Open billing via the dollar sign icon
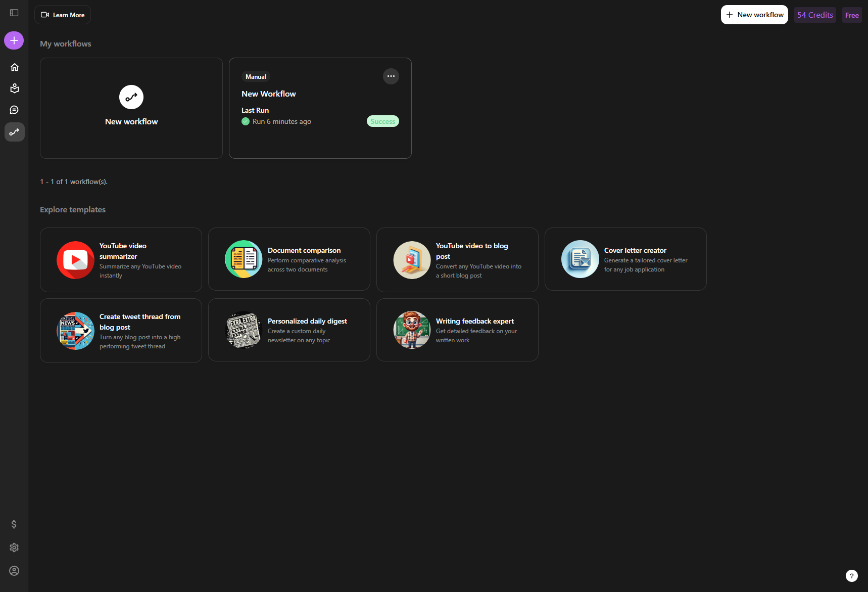Screen dimensions: 868x592 (14, 524)
